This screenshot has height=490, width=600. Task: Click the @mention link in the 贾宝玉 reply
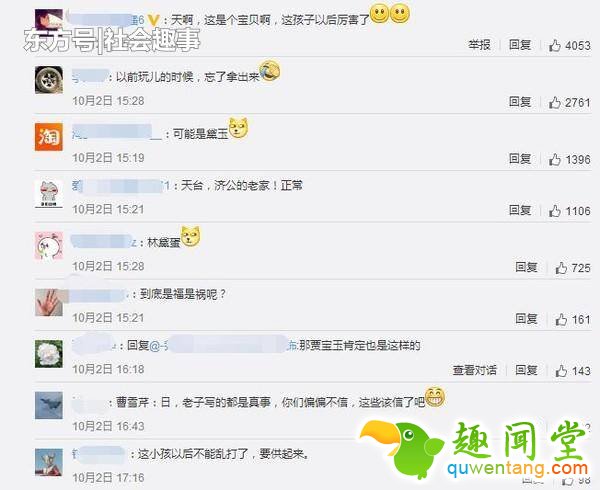pyautogui.click(x=224, y=346)
